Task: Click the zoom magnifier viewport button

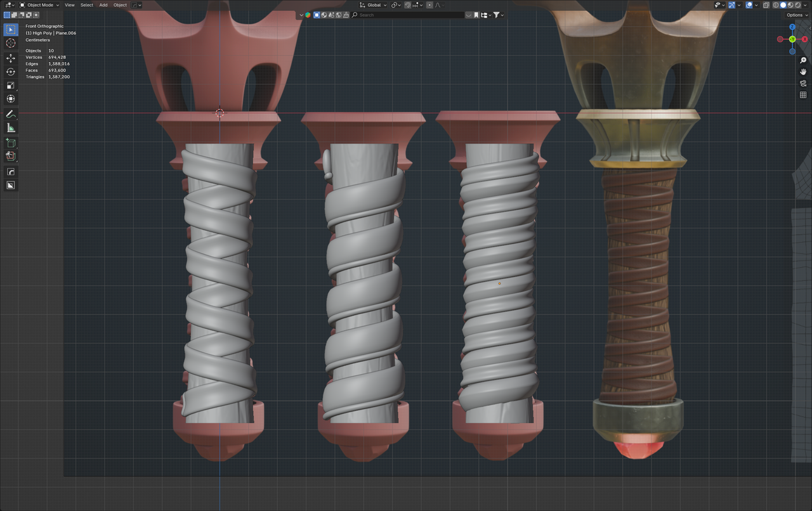Action: click(x=803, y=61)
